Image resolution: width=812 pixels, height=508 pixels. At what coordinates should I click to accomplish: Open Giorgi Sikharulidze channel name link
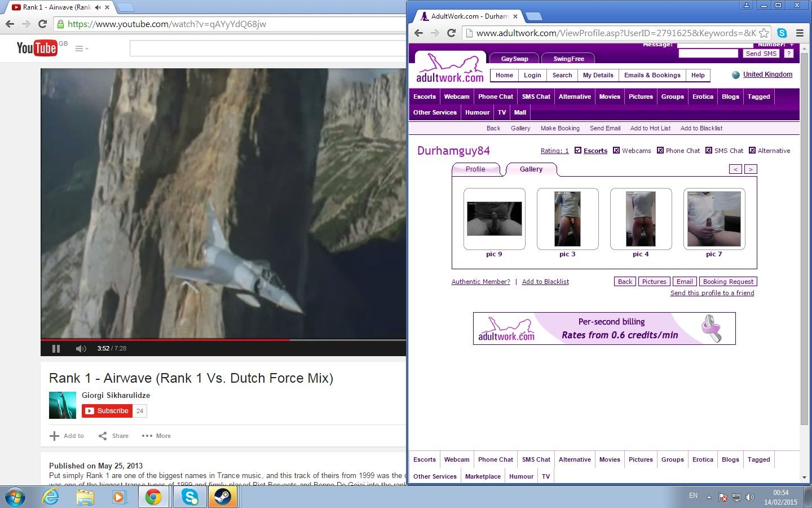116,395
